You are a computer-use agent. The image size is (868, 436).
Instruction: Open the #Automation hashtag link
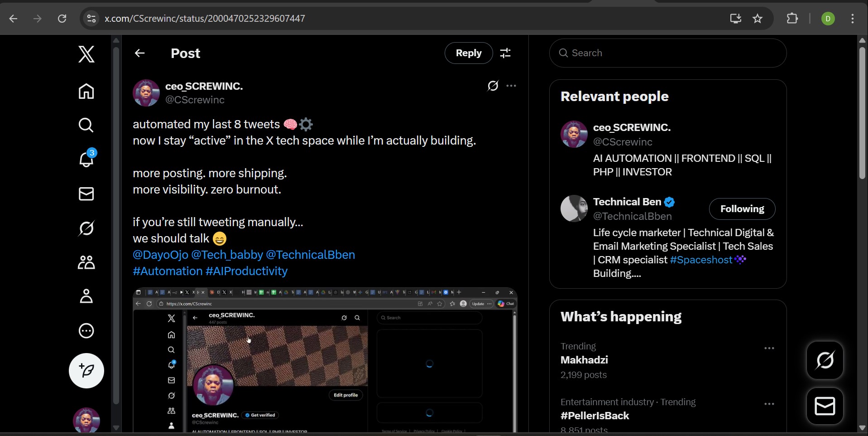[x=168, y=271]
